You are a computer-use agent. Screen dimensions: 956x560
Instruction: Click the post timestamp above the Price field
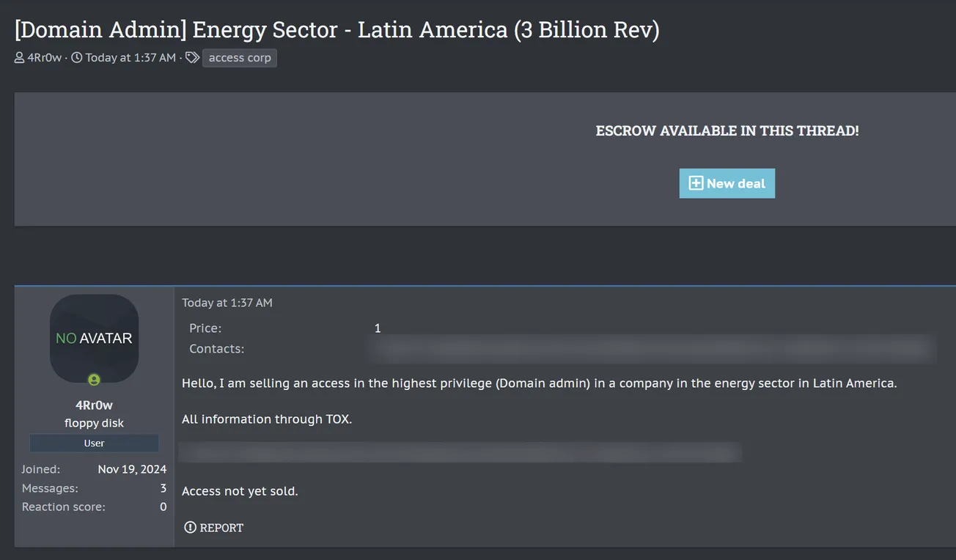pyautogui.click(x=227, y=303)
